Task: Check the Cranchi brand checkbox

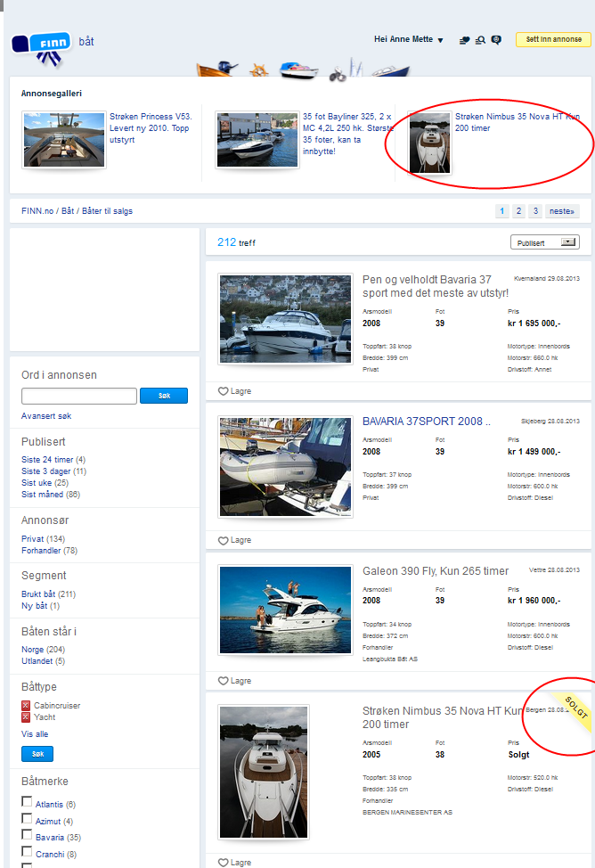Action: point(27,851)
